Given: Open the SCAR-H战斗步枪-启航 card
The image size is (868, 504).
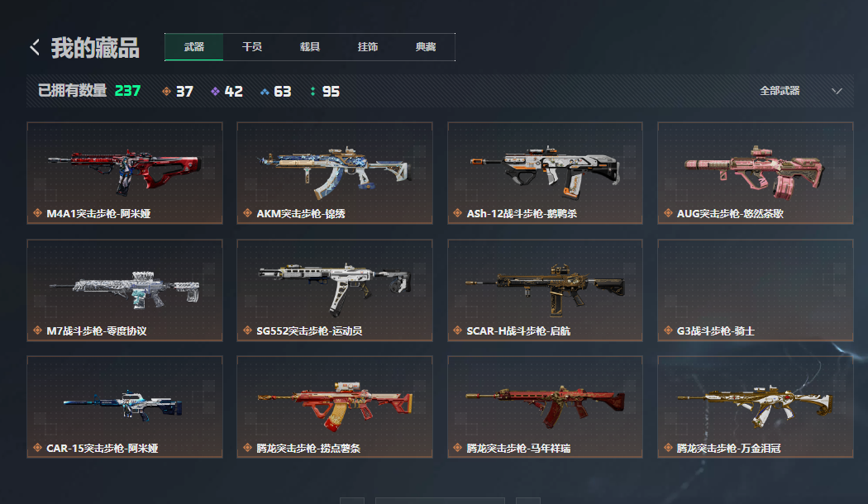Looking at the screenshot, I should [545, 291].
